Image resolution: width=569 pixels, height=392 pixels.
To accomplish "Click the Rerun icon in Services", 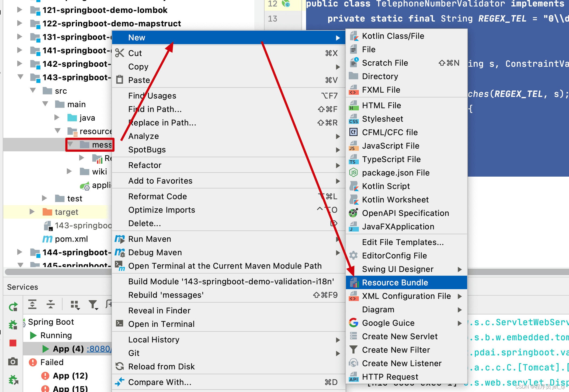I will click(x=13, y=307).
